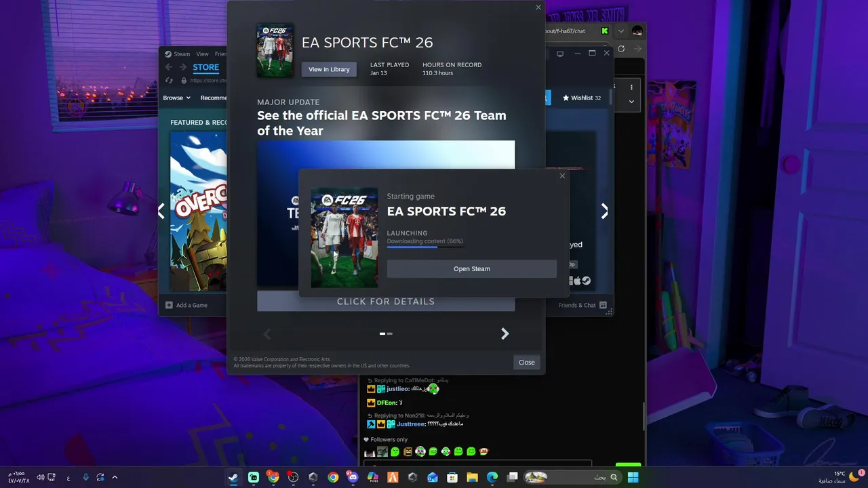Click the reload icon in Steam window
The width and height of the screenshot is (868, 488).
click(x=169, y=80)
